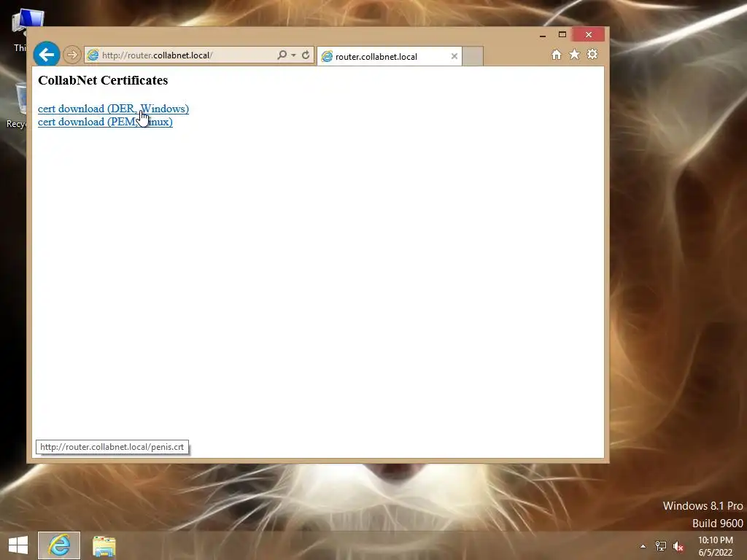The height and width of the screenshot is (560, 747).
Task: Open File Explorer from the taskbar
Action: pyautogui.click(x=104, y=545)
